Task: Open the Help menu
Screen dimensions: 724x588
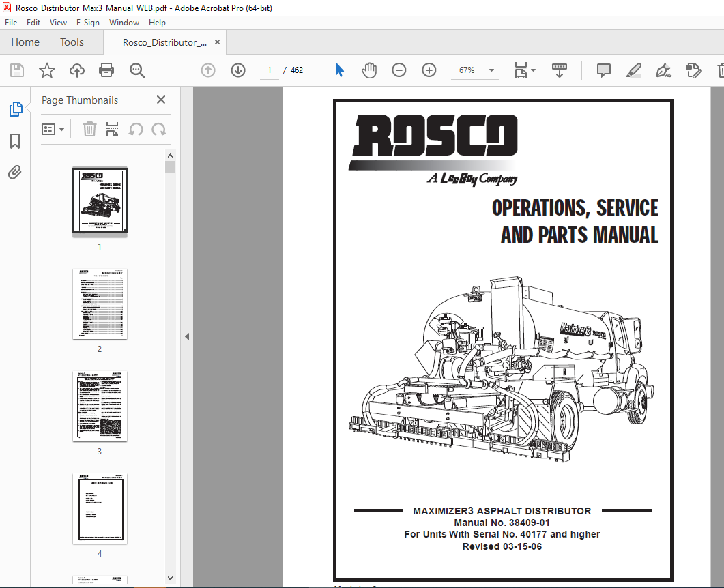Action: 157,22
